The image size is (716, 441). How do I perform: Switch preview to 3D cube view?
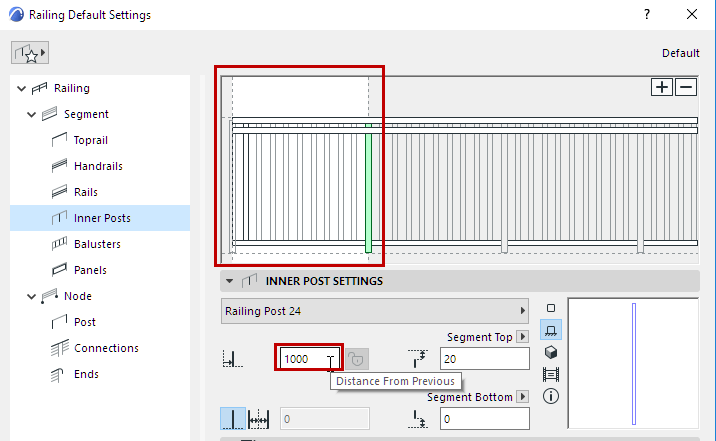click(x=551, y=352)
